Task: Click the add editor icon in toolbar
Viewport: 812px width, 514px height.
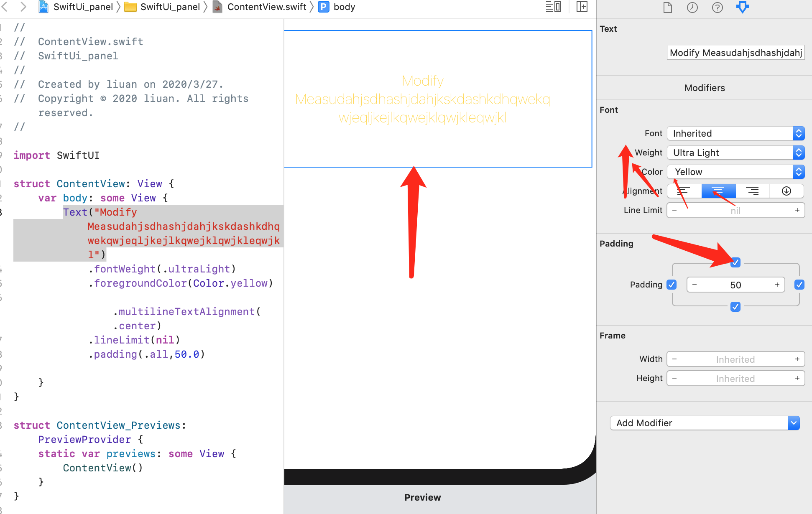Action: [582, 7]
